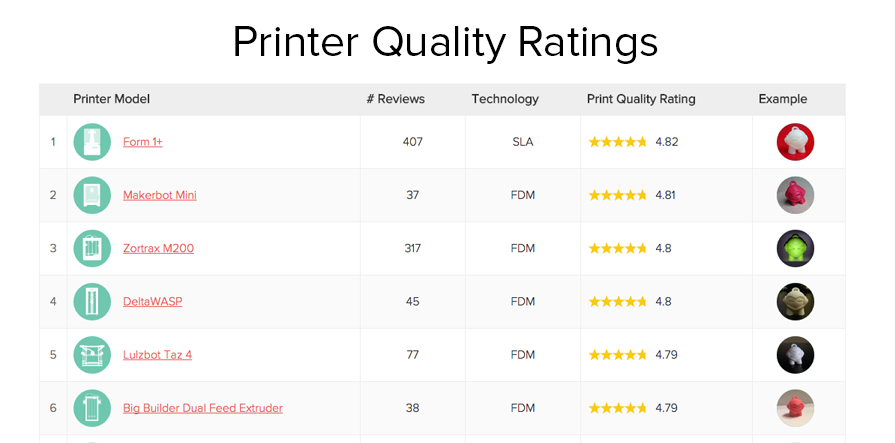The image size is (895, 443).
Task: Click the Form 1+ printer icon
Action: click(x=92, y=142)
